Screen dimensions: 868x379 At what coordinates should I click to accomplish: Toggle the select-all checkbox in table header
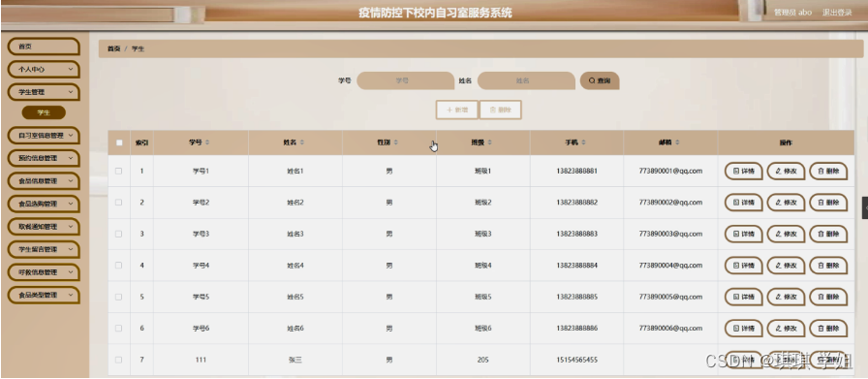point(119,142)
